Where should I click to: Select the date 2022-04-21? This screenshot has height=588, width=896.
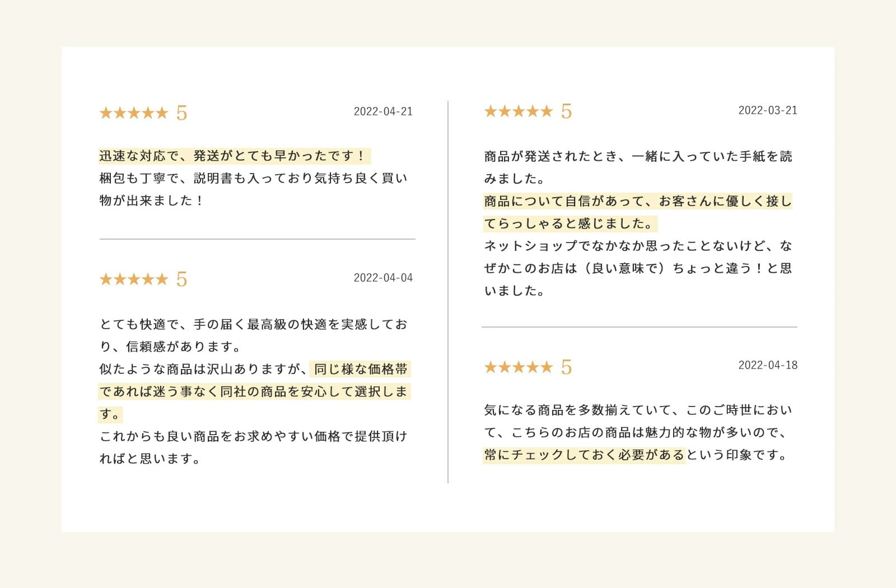coord(383,111)
